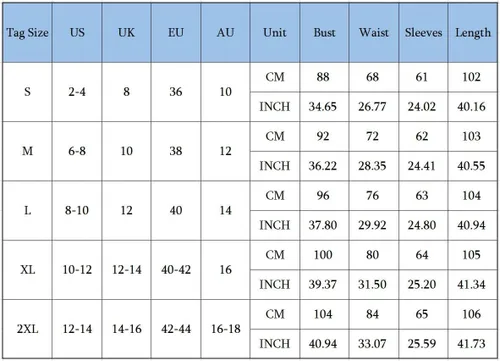
Task: Click the S tag size cell
Action: pos(27,92)
